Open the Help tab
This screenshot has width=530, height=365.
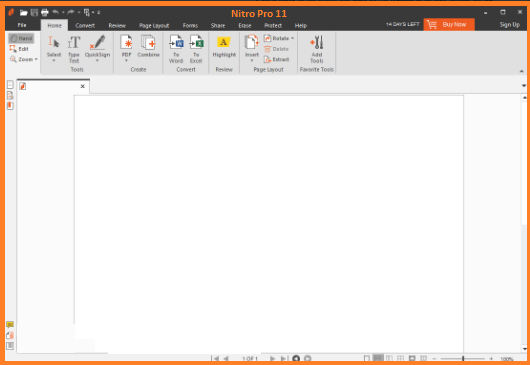300,26
